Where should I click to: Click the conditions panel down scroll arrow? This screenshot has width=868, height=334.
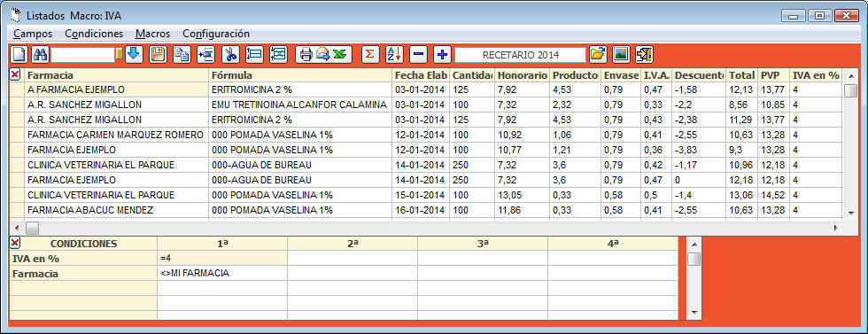pyautogui.click(x=694, y=314)
